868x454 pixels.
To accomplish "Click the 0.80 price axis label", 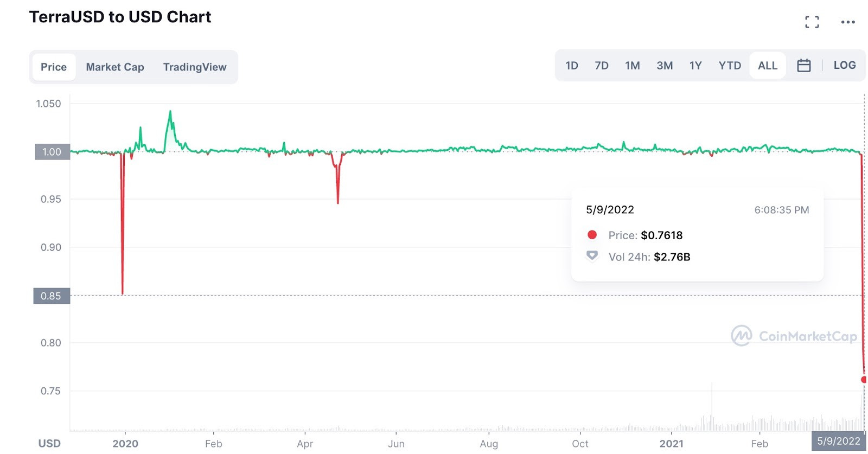I will click(50, 343).
